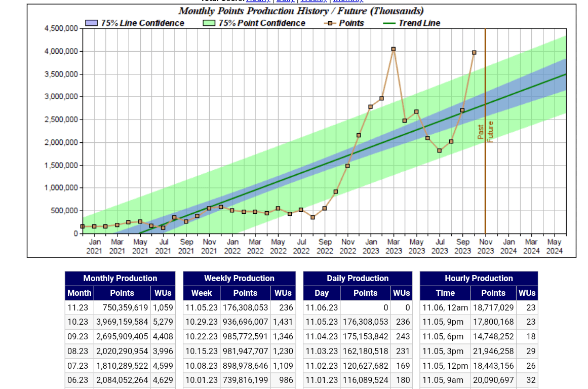The width and height of the screenshot is (588, 389).
Task: Click the Sep 2022 x-axis label
Action: (x=325, y=247)
